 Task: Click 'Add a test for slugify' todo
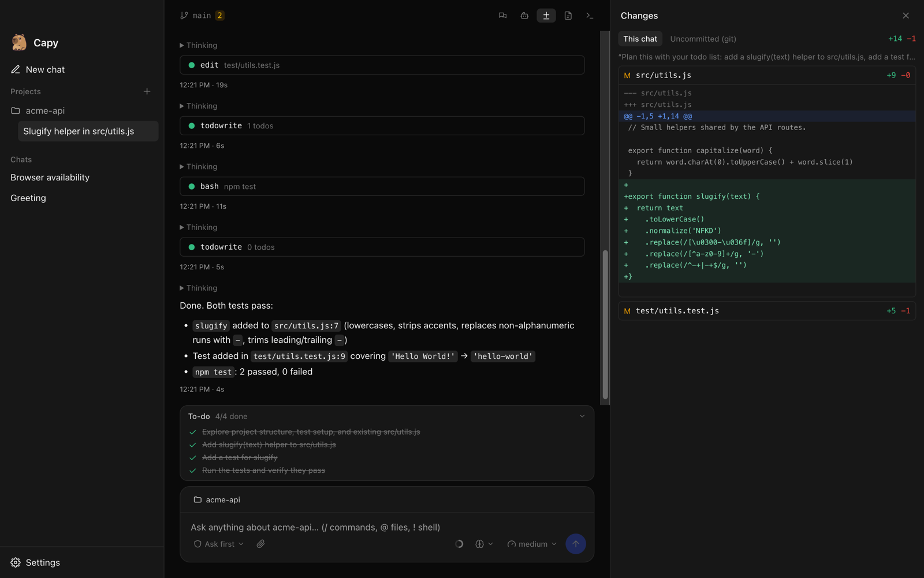pos(240,457)
